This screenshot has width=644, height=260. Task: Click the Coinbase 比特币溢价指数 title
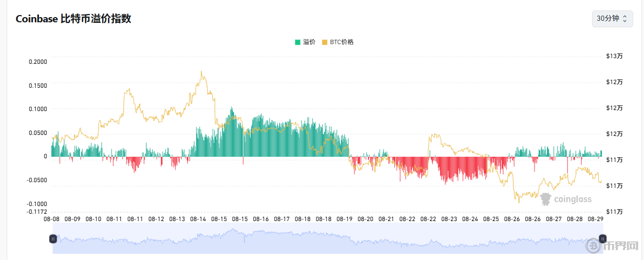tap(73, 19)
